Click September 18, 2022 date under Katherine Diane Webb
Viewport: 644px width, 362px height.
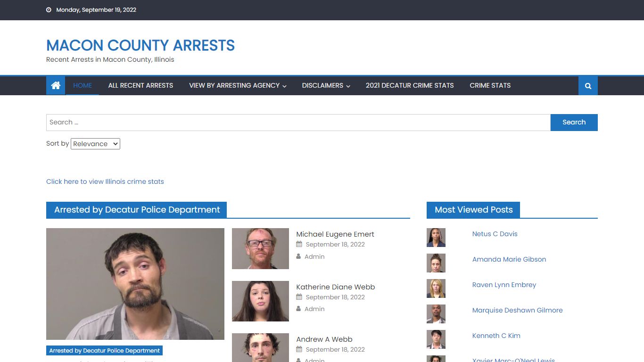click(x=335, y=297)
